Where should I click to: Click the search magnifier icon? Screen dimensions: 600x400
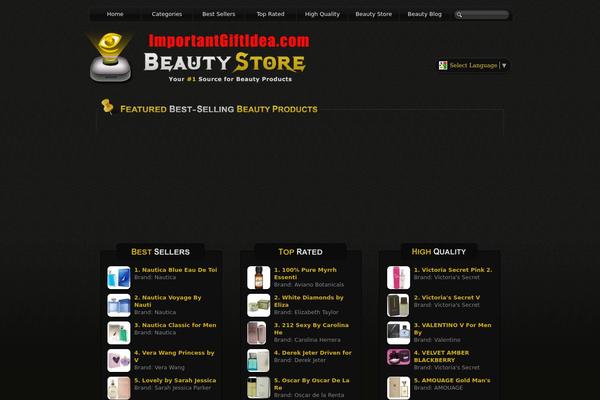[459, 15]
